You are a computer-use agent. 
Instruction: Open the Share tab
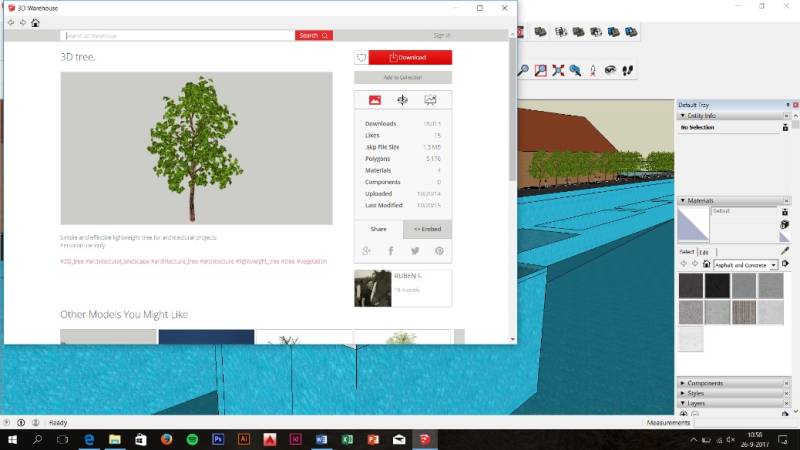pos(379,229)
